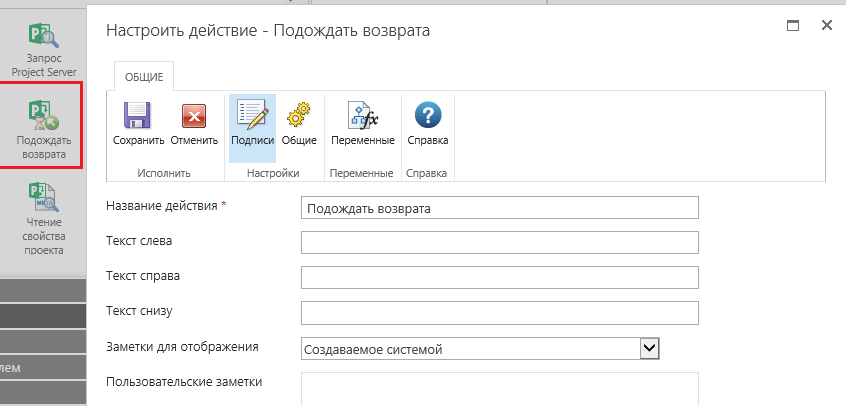Screen dimensions: 846x406
Task: Select the Запрос Project Server action icon
Action: 43,37
